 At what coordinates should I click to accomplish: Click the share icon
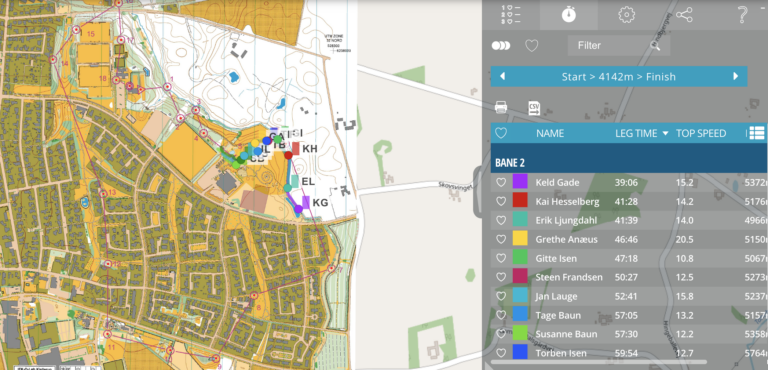coord(684,15)
